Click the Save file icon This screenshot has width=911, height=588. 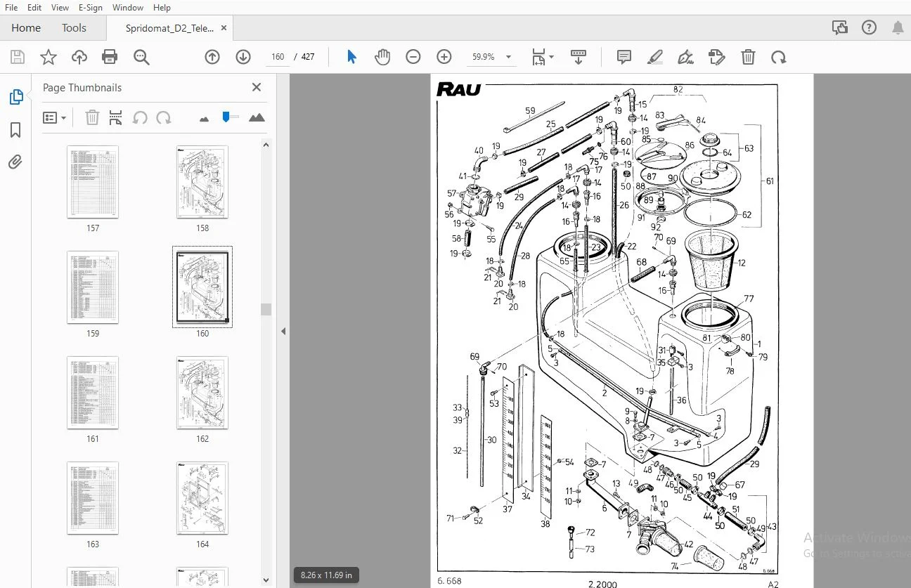tap(17, 57)
